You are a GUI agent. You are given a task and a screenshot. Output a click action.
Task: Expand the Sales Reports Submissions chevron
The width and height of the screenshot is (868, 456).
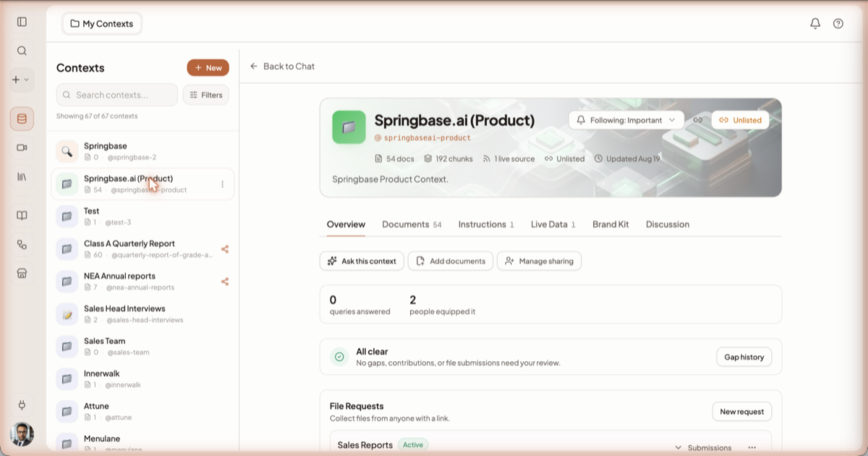pos(678,448)
